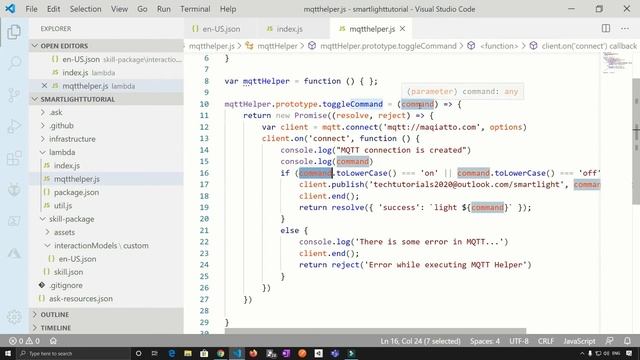Click the feedback icon in status bar

coord(609,340)
